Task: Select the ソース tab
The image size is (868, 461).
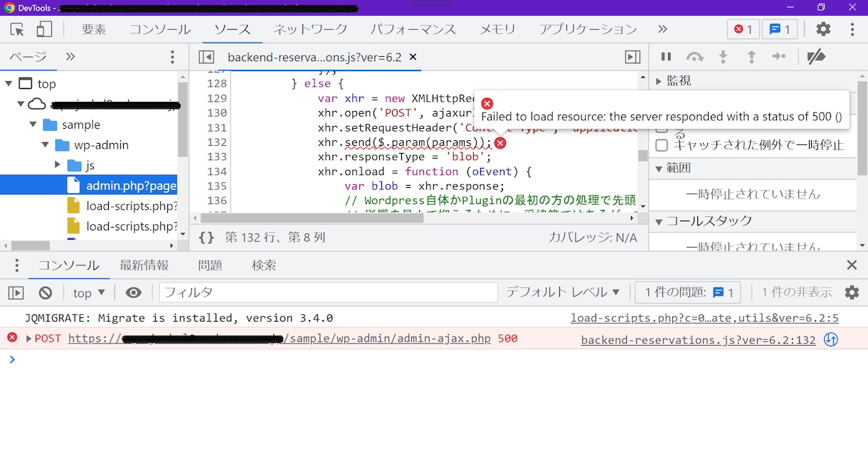Action: [232, 29]
